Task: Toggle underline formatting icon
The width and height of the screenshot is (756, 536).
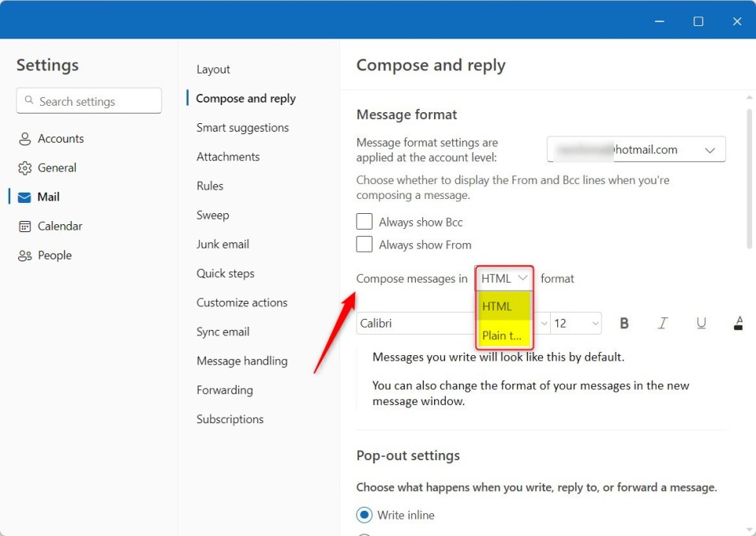Action: coord(701,323)
